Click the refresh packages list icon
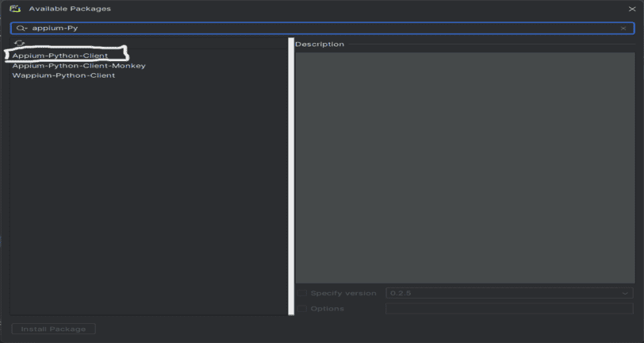 [19, 43]
